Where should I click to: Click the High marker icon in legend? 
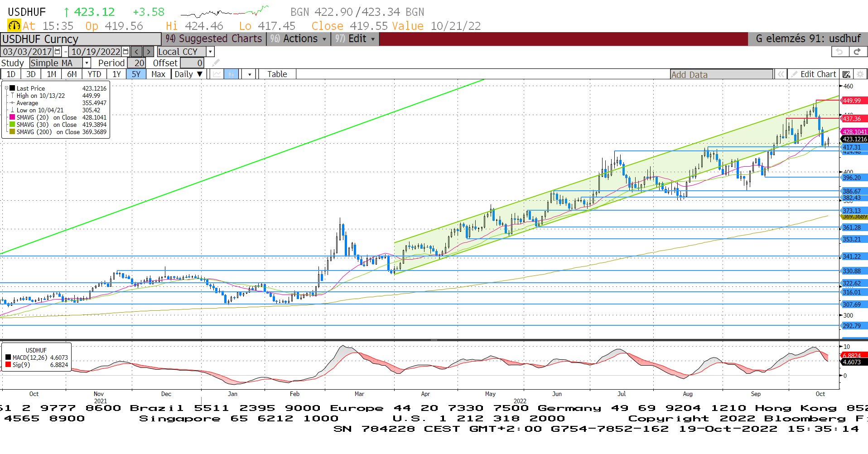(x=13, y=96)
